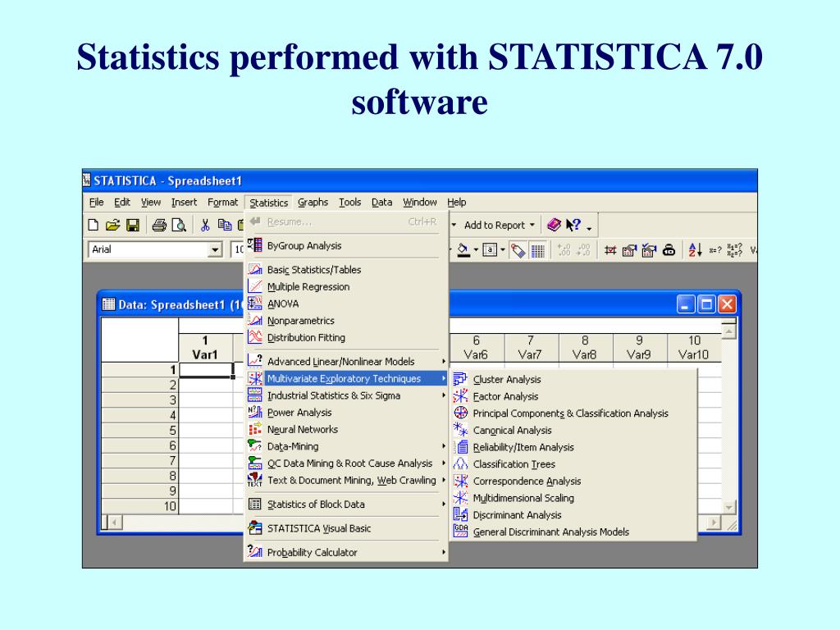Choose ByGroup Analysis
The height and width of the screenshot is (630, 840).
[346, 245]
